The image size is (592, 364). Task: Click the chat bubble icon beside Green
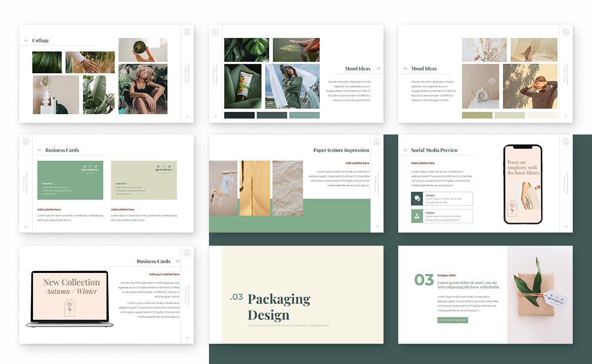coord(417,199)
